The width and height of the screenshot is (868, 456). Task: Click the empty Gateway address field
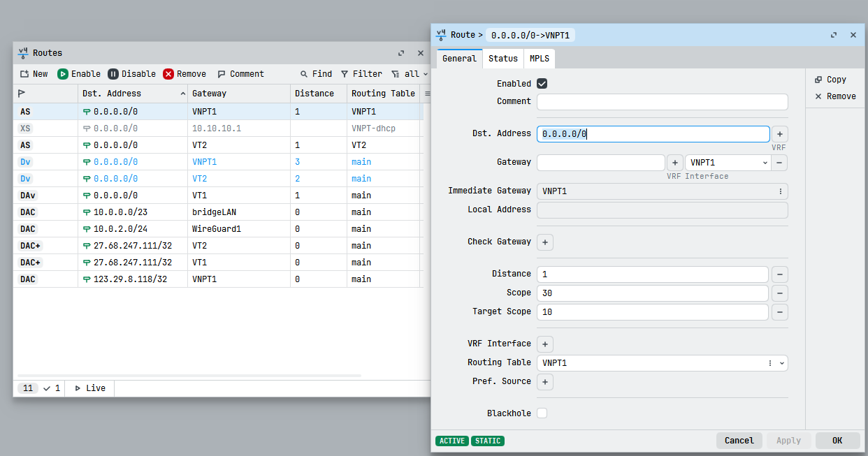[600, 163]
